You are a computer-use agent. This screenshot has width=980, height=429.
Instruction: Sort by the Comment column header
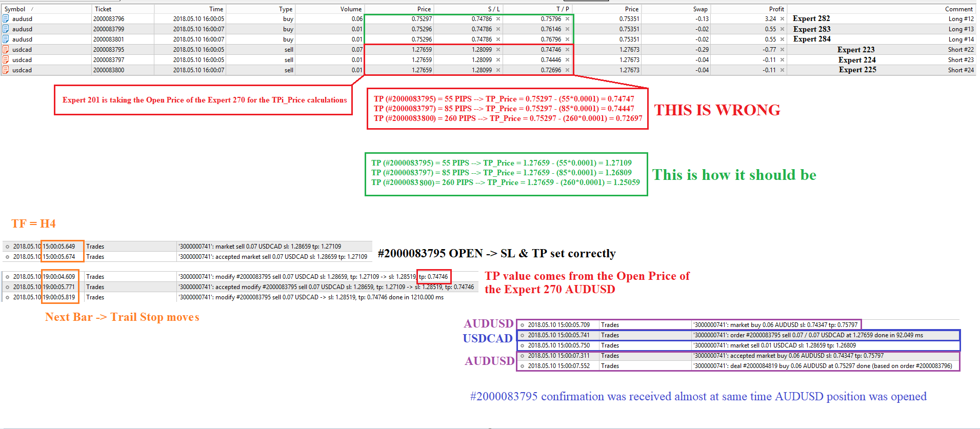(x=881, y=9)
